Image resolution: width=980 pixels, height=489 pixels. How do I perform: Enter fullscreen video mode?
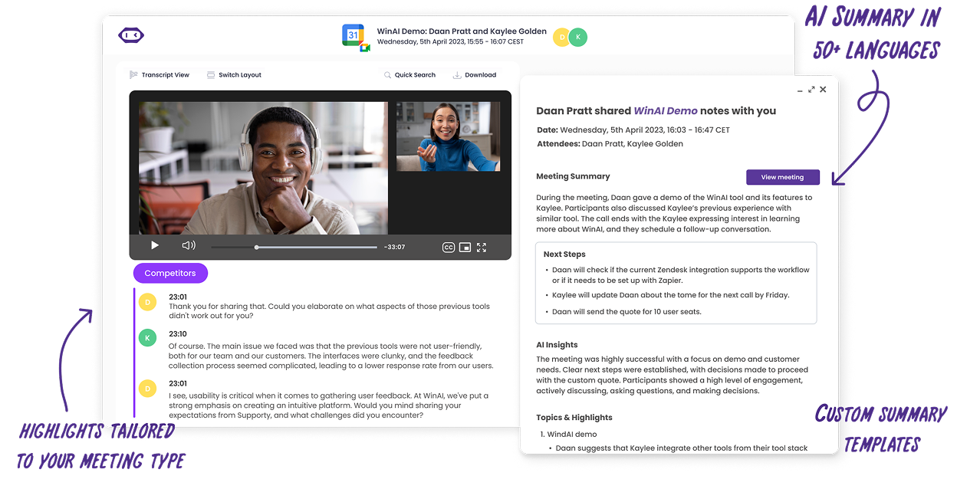(x=482, y=247)
